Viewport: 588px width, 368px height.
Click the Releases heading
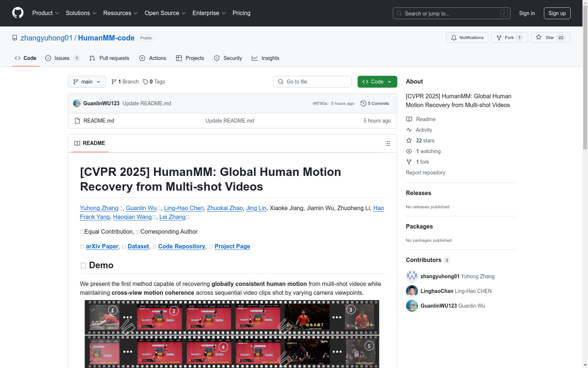(419, 193)
